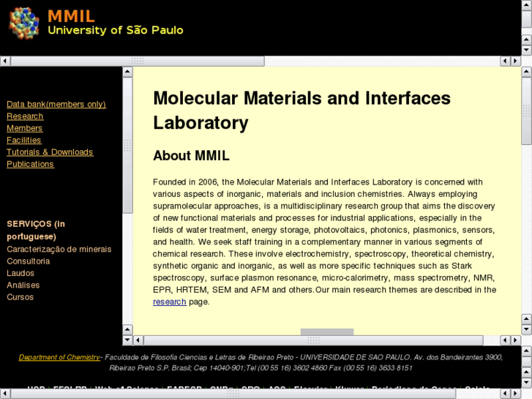Click the scroll-right arrow of header horizontal scrollbar
The height and width of the screenshot is (399, 532).
coord(516,61)
